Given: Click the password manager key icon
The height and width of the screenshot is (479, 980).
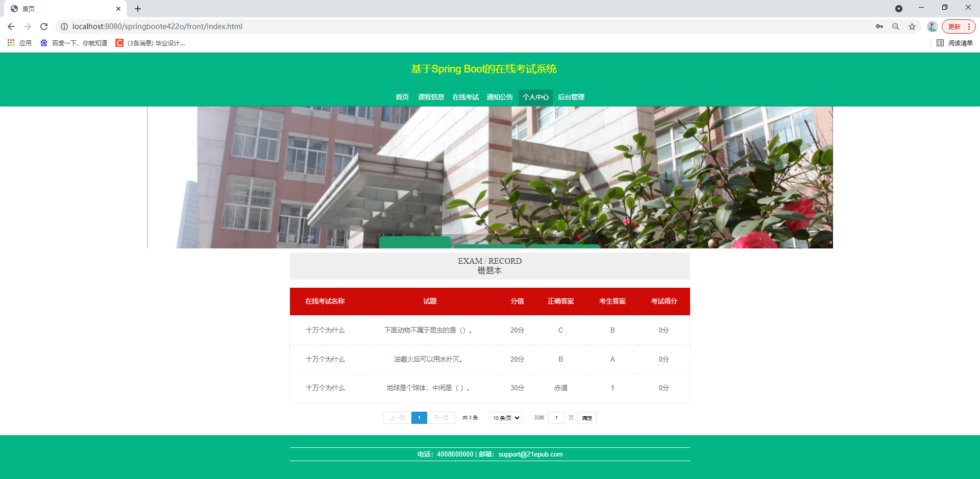Looking at the screenshot, I should coord(879,27).
